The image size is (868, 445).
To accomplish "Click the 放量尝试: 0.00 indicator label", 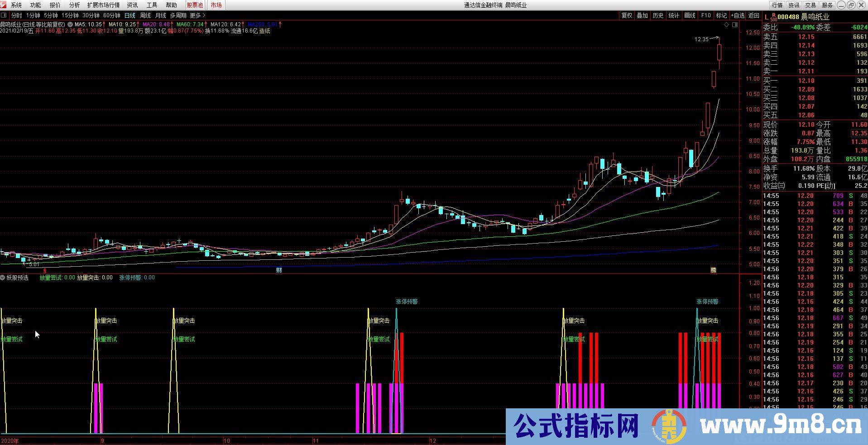I will pos(57,278).
